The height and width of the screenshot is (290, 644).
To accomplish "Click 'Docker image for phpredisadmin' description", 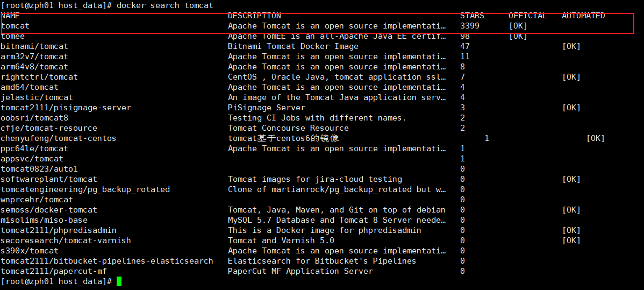I will pyautogui.click(x=325, y=230).
